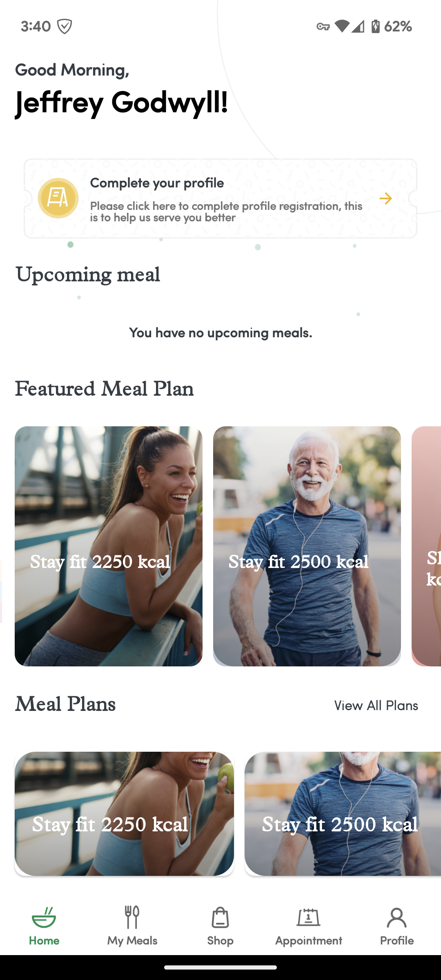Open featured Stay fit 2500 kcal card
Screen dimensions: 441x980
coord(307,546)
